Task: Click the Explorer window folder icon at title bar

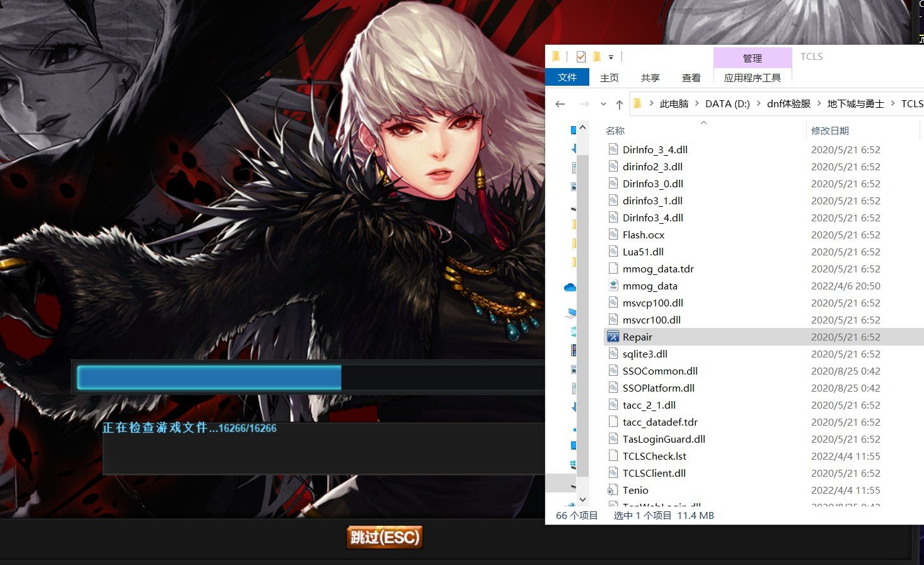Action: 556,57
